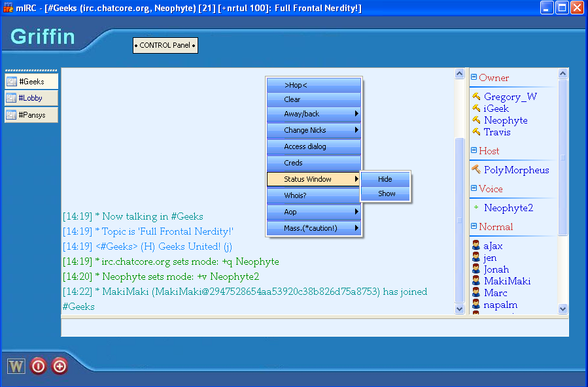This screenshot has height=387, width=588.
Task: Click the mIRC application icon in title bar
Action: 8,8
